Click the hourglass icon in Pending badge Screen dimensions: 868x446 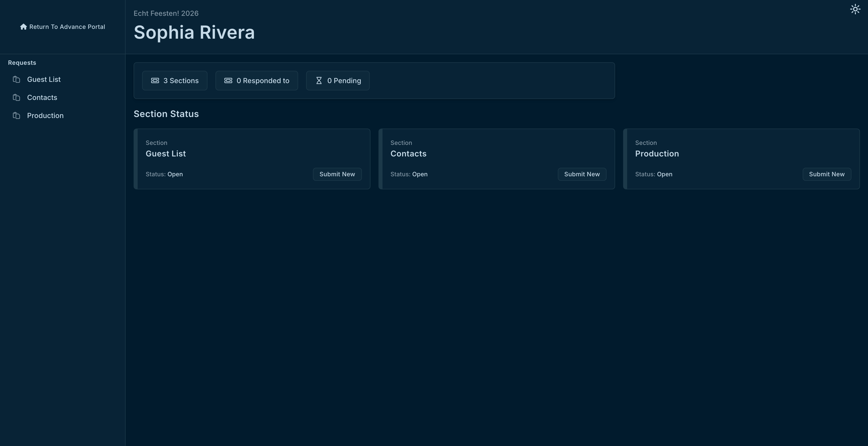[x=319, y=81]
